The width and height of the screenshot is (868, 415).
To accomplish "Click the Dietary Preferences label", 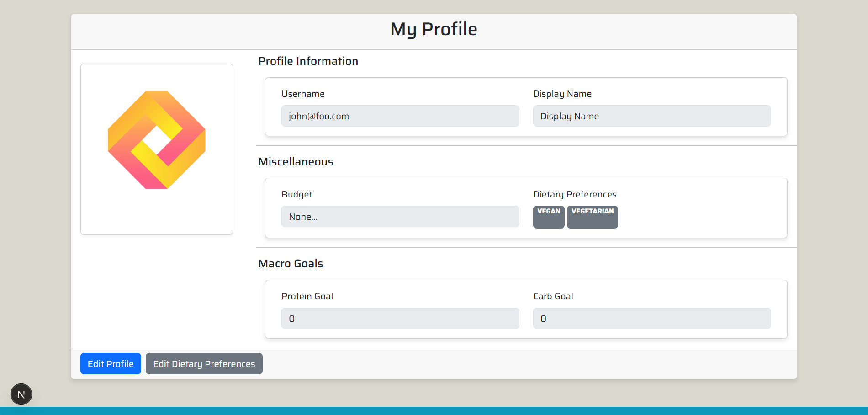I will coord(575,194).
